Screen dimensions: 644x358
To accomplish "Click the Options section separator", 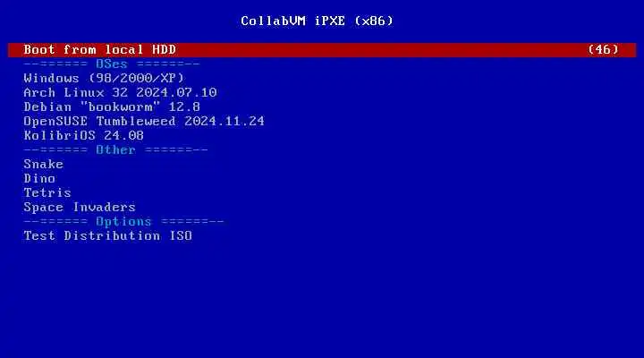I will click(x=123, y=222).
